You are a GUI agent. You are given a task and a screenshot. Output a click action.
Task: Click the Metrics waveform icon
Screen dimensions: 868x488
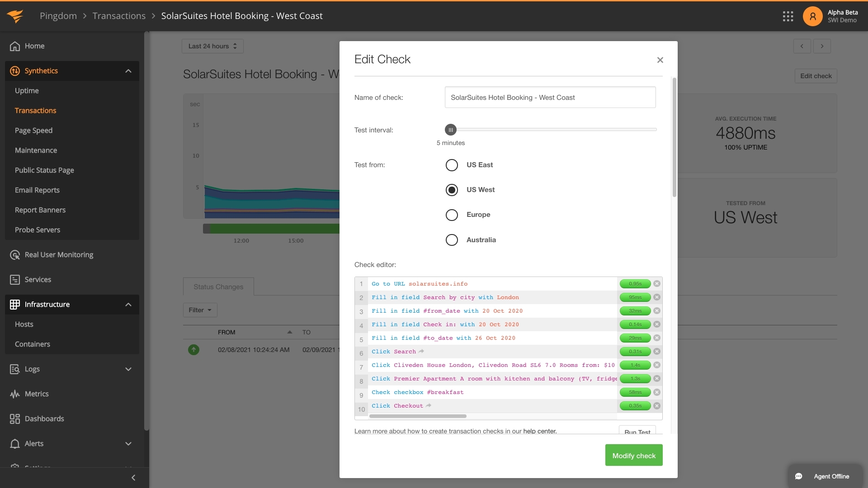(x=15, y=394)
